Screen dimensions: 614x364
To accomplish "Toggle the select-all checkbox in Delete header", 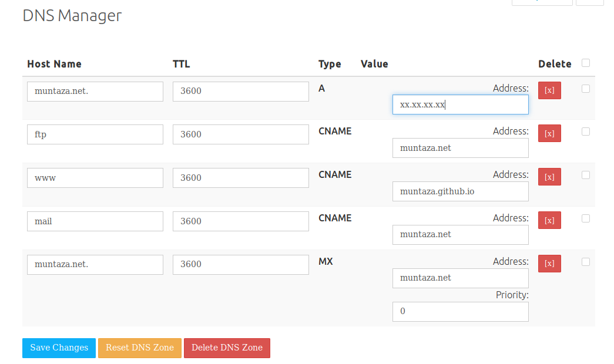I will (586, 63).
